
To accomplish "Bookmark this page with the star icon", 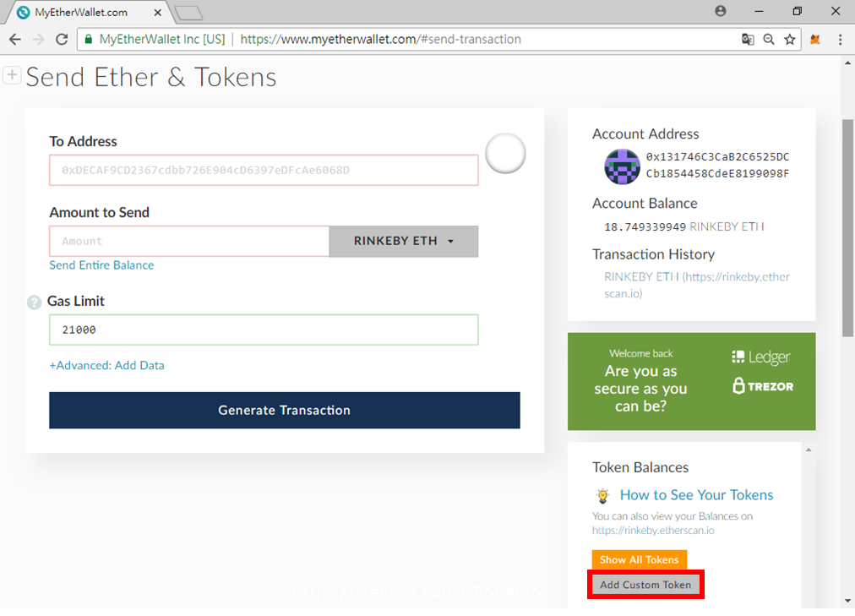I will 790,39.
